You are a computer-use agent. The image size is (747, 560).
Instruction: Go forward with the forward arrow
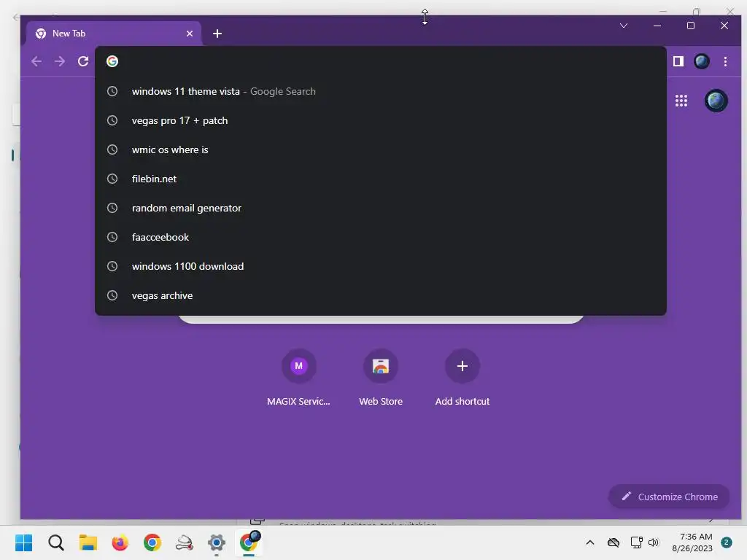(x=60, y=61)
